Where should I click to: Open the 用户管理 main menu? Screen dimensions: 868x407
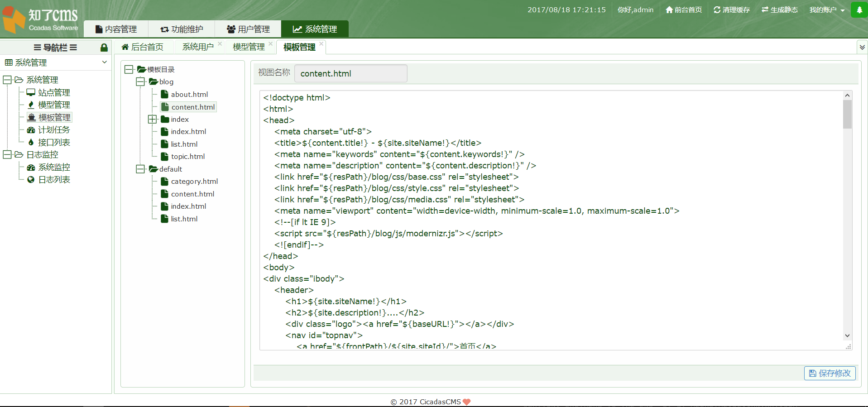[x=248, y=29]
